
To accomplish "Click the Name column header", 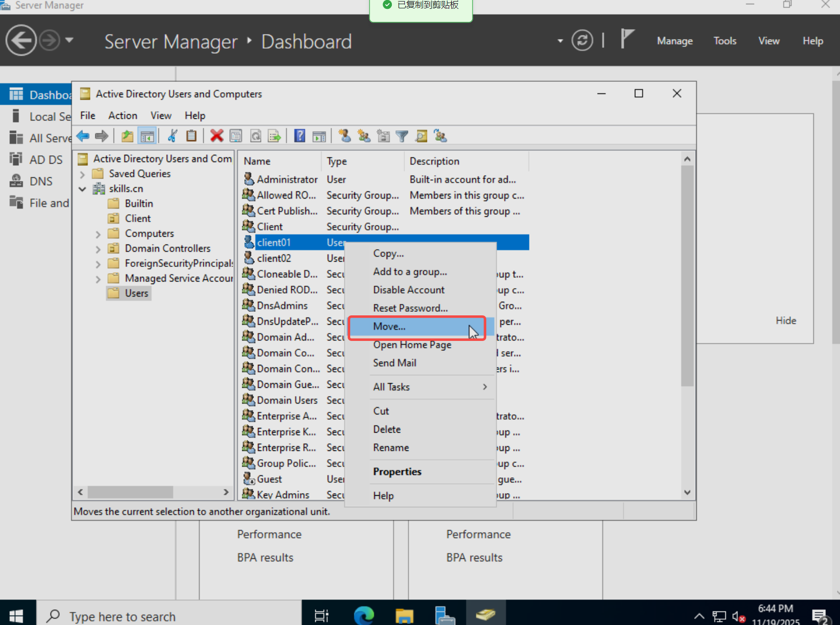I will 280,161.
